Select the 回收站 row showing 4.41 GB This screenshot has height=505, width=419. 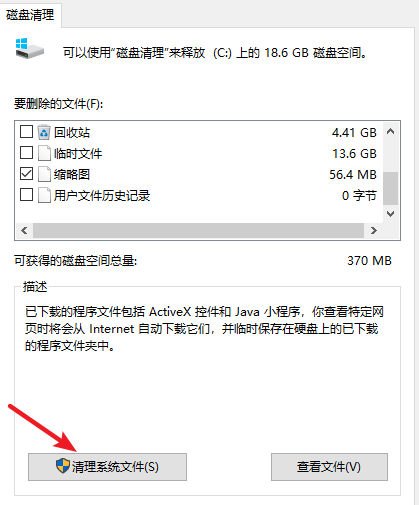(x=199, y=132)
